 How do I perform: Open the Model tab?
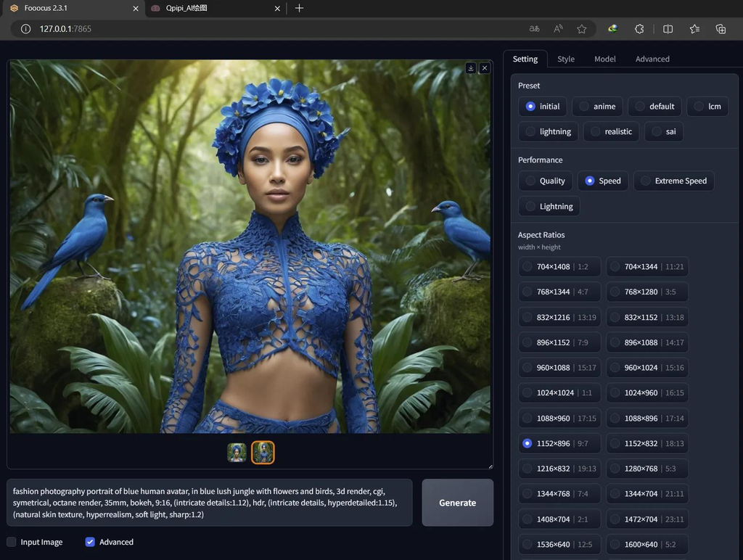click(605, 59)
